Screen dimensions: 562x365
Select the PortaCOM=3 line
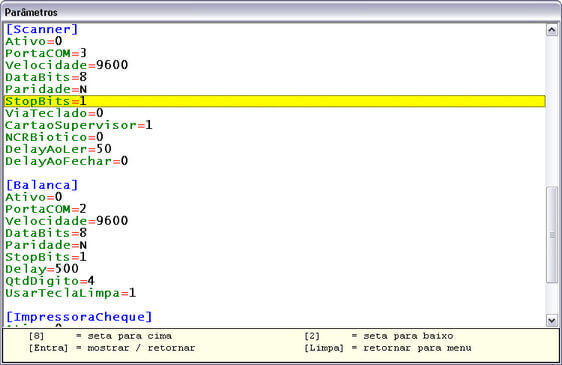pos(46,53)
